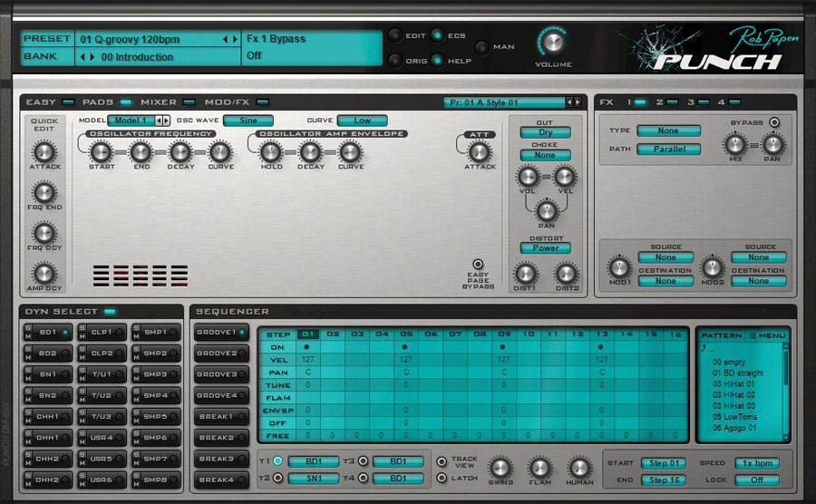
Task: Open the Speed 1x bpm dropdown
Action: point(757,463)
